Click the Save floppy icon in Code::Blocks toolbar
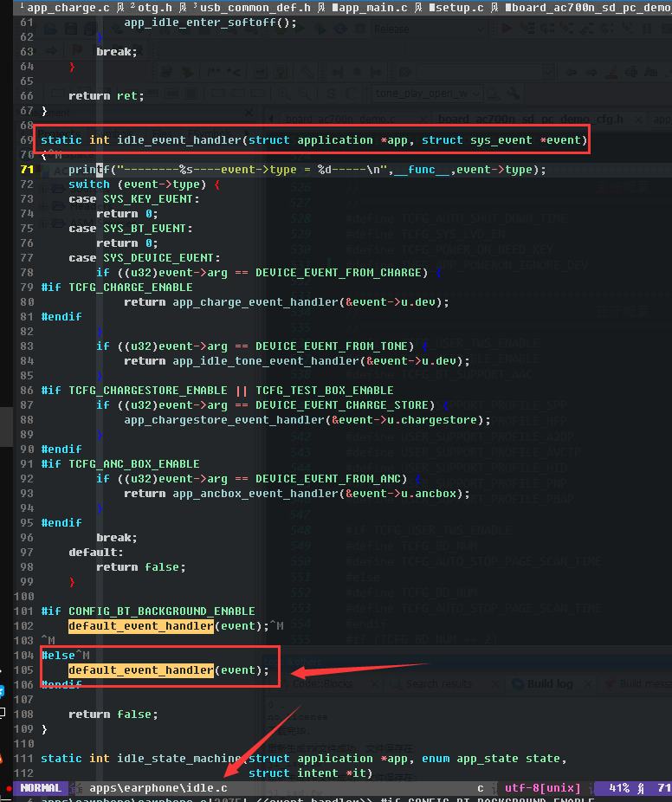This screenshot has width=672, height=802. pyautogui.click(x=70, y=29)
